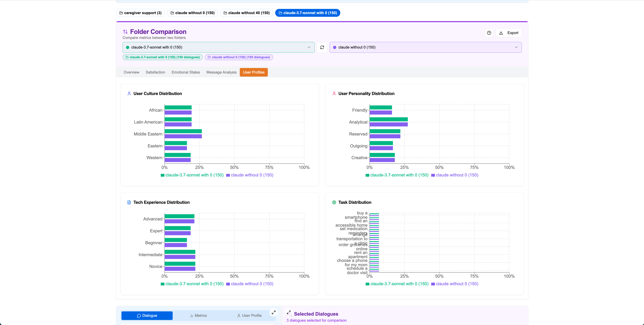Click the Creative personality label
The height and width of the screenshot is (325, 644).
[359, 158]
